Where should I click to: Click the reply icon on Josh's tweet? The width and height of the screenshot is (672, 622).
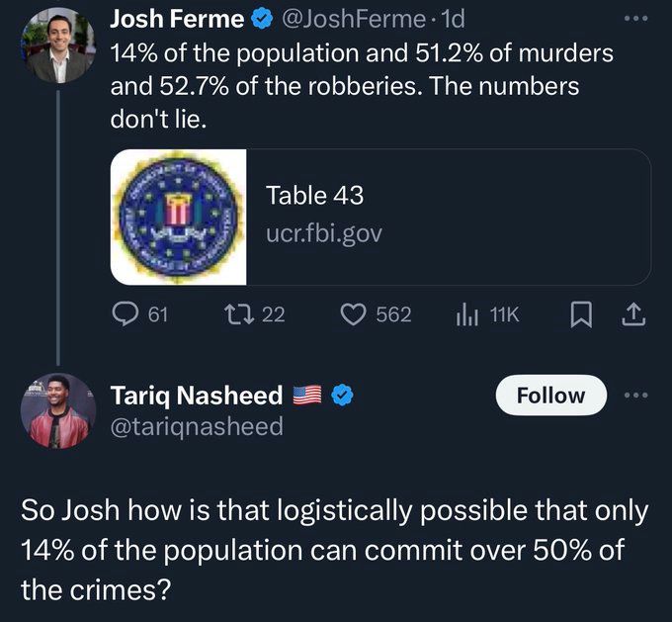tap(124, 314)
